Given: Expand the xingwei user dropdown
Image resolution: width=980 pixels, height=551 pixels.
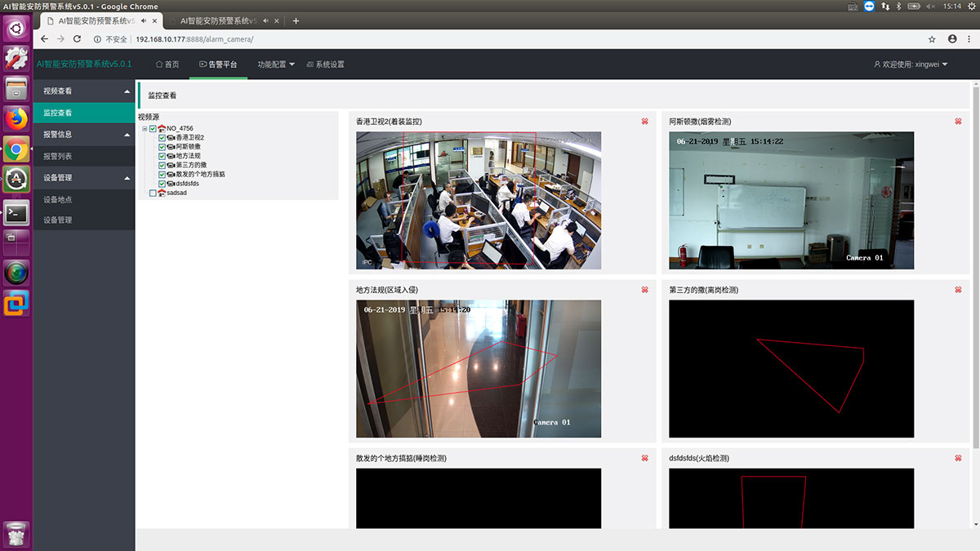Looking at the screenshot, I should pos(911,64).
